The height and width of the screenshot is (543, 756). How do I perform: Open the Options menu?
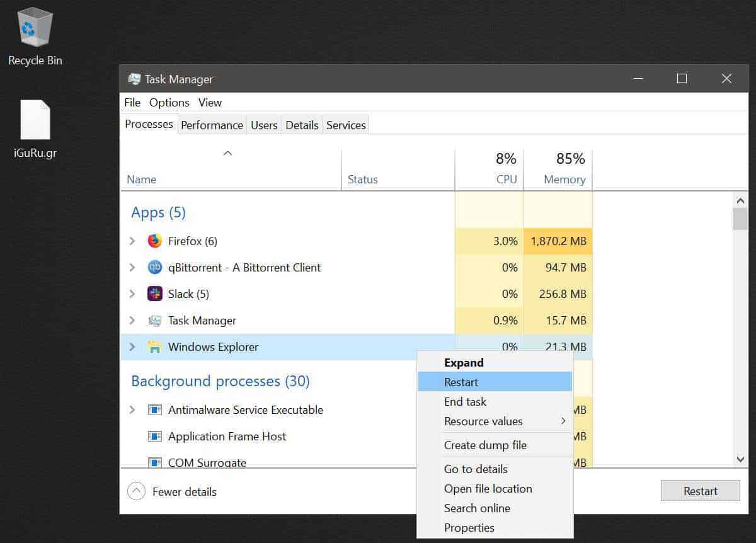[x=169, y=103]
